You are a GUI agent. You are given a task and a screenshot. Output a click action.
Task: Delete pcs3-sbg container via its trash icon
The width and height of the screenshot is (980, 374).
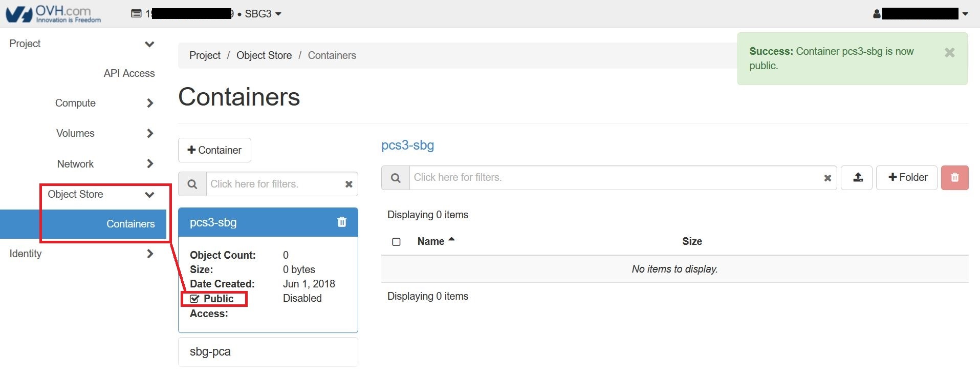tap(342, 222)
